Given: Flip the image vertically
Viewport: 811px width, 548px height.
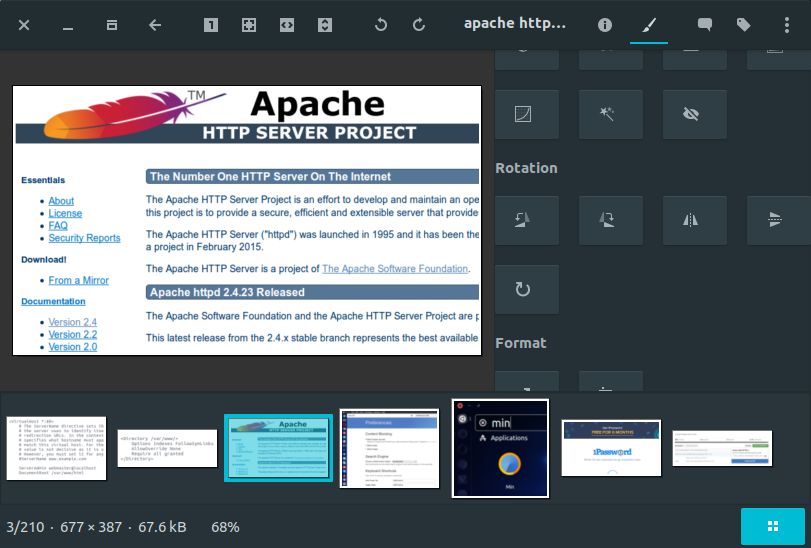Looking at the screenshot, I should coord(778,220).
